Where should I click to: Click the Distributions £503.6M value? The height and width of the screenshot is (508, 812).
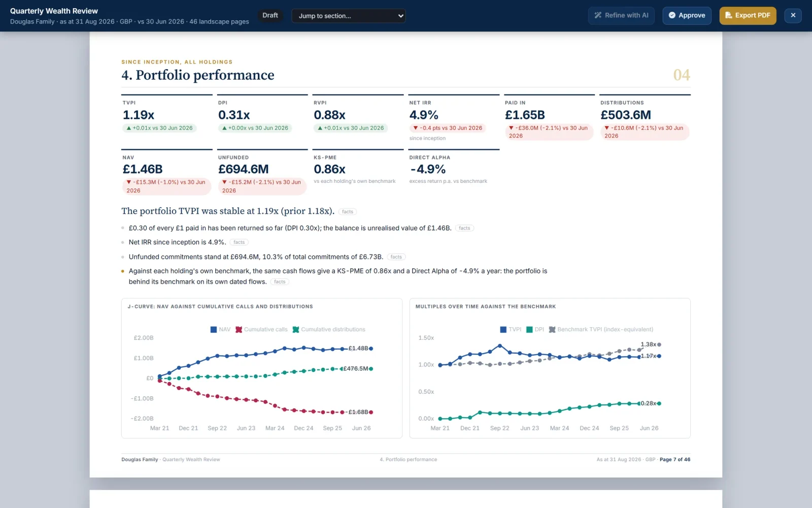[x=626, y=115]
